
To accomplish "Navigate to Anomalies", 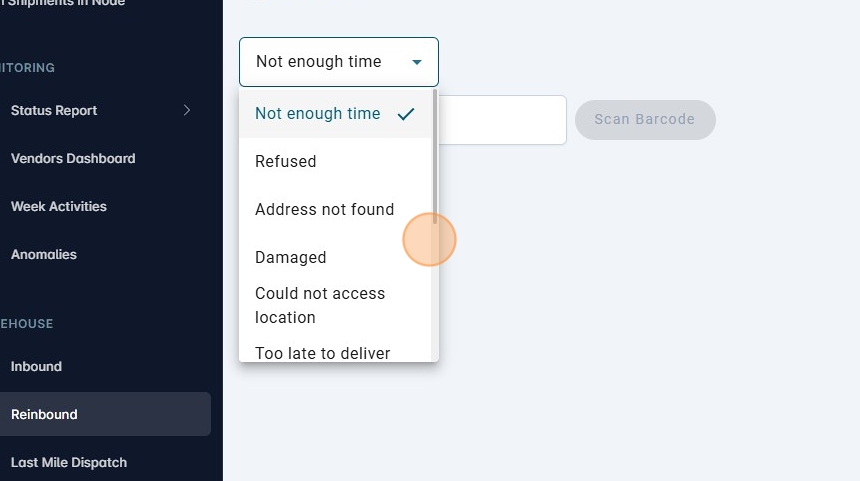I will click(44, 254).
